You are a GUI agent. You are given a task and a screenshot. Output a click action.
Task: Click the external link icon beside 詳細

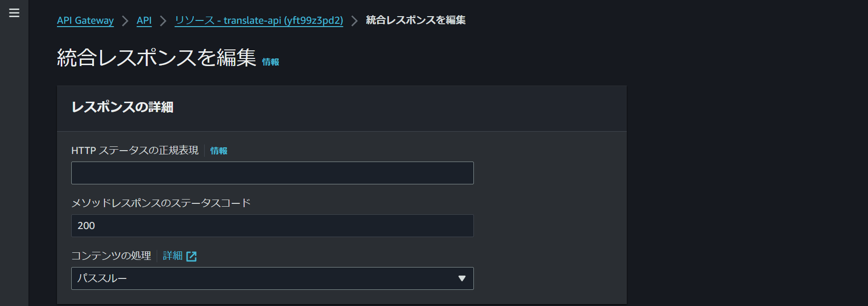[x=191, y=257]
